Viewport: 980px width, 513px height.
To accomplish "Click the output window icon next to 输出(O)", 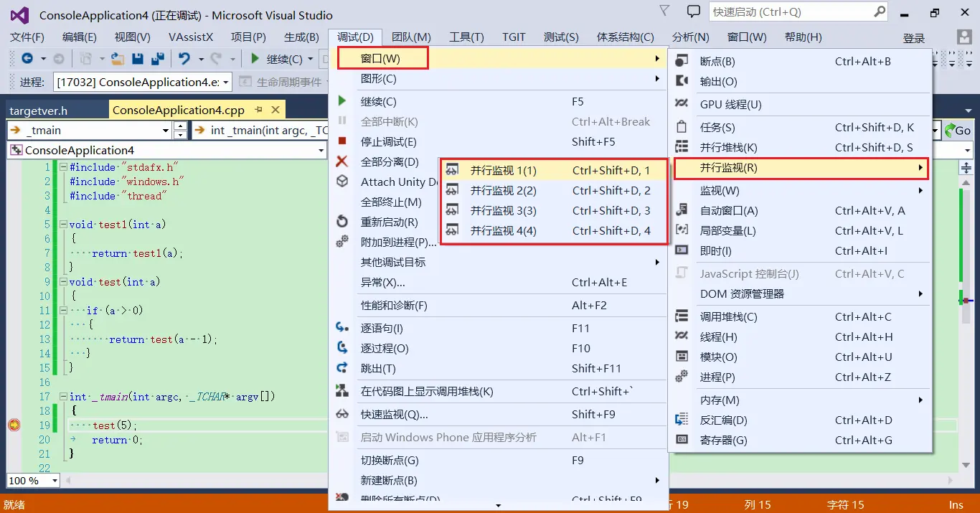I will 682,82.
